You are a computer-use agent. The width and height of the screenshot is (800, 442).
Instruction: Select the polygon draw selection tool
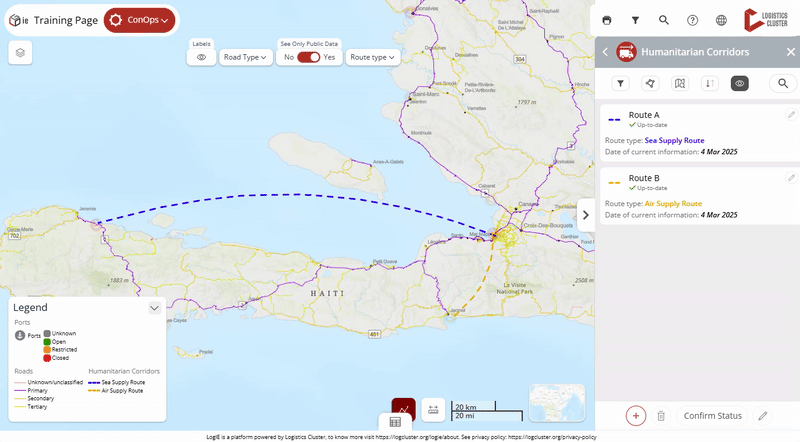pyautogui.click(x=650, y=84)
